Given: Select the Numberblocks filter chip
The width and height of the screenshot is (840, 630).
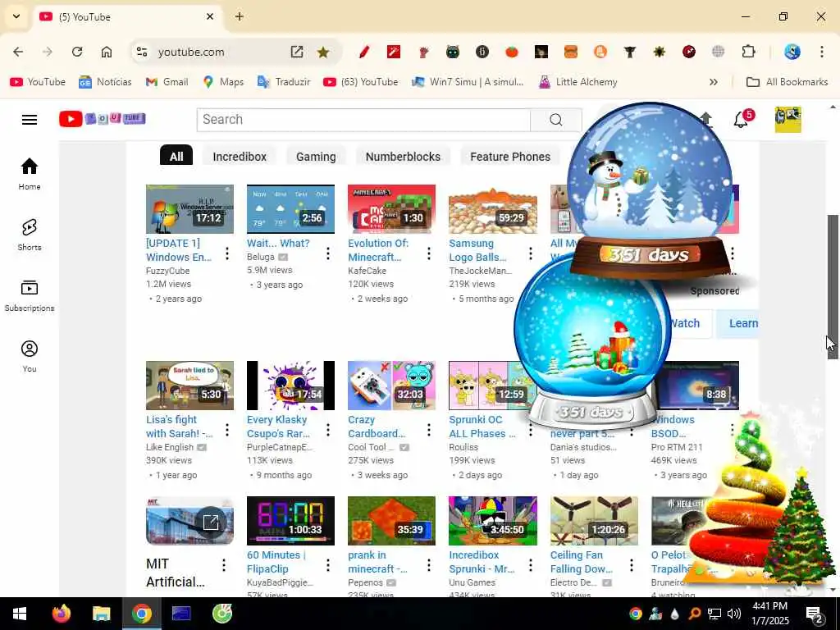Looking at the screenshot, I should pyautogui.click(x=403, y=157).
